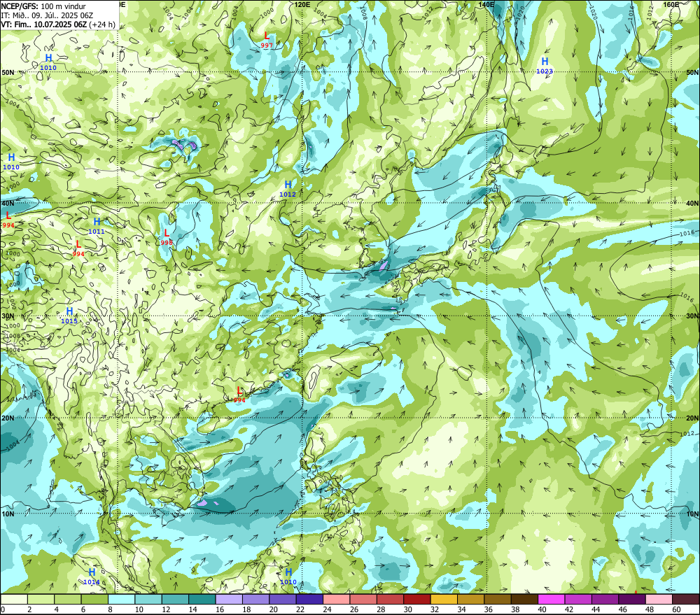Select the light cyan 8–10 legend swatch

tap(121, 599)
